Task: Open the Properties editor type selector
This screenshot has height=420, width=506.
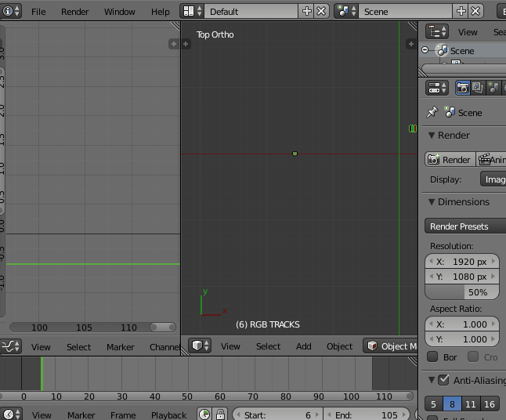Action: (437, 88)
